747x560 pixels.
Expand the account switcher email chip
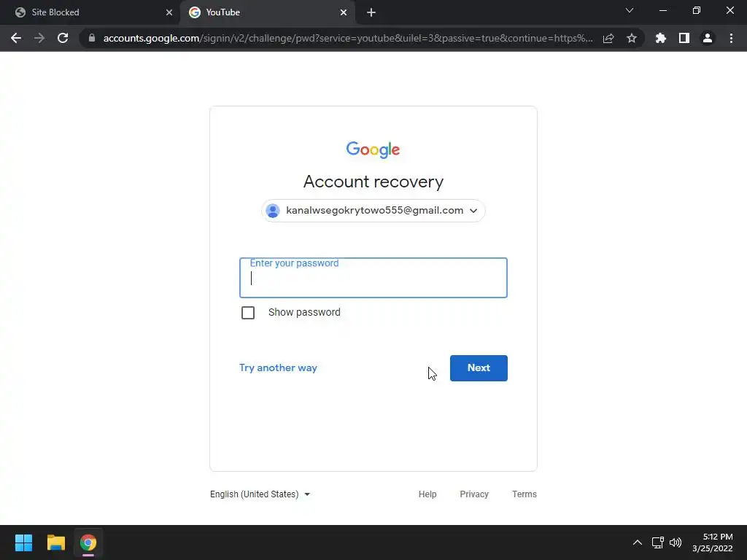(x=373, y=211)
